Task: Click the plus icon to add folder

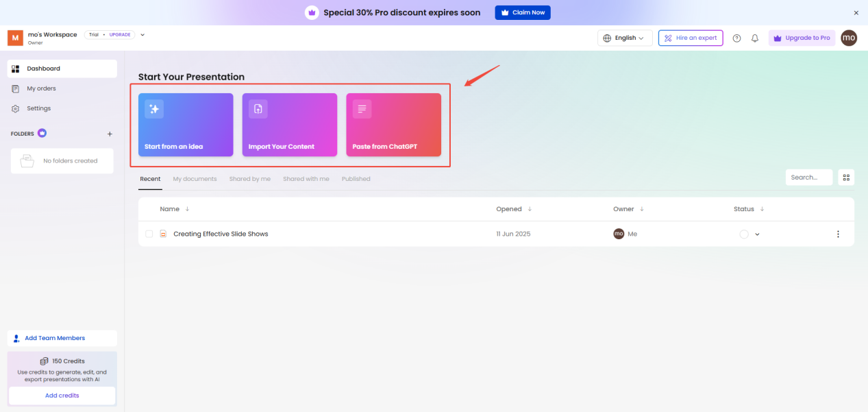Action: [x=110, y=134]
